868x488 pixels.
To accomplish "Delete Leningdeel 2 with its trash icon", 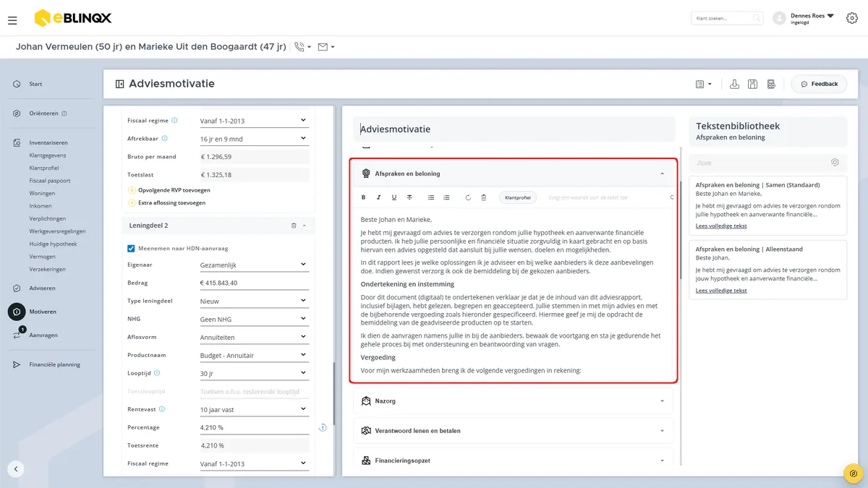I will click(294, 226).
